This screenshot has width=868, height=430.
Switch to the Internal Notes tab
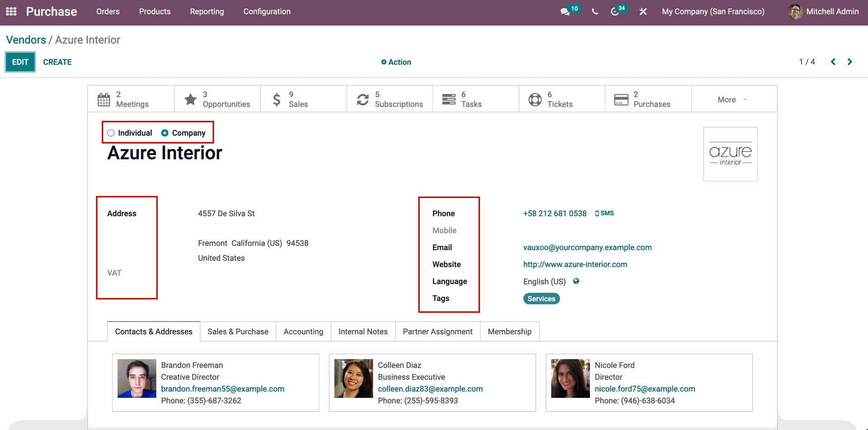tap(363, 331)
